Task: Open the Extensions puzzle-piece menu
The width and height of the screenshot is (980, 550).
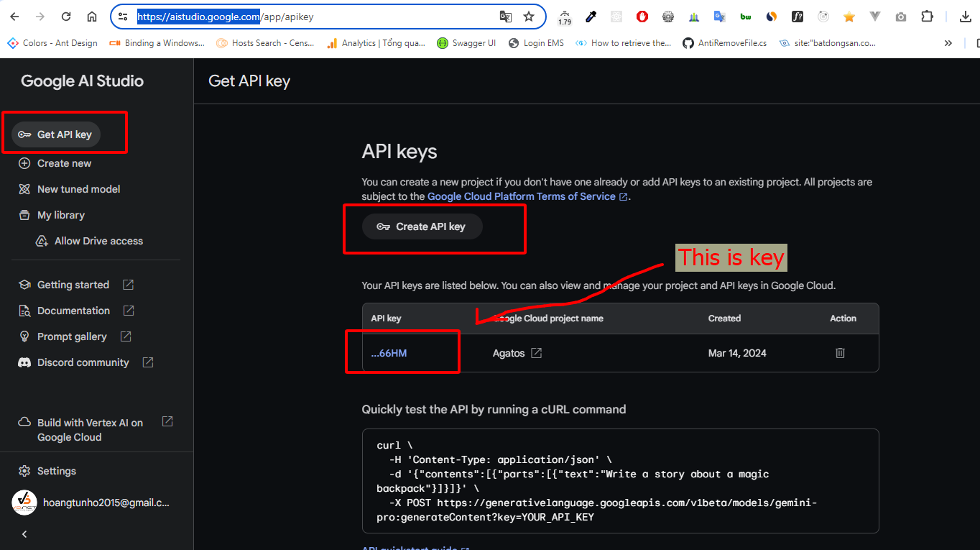Action: tap(928, 17)
